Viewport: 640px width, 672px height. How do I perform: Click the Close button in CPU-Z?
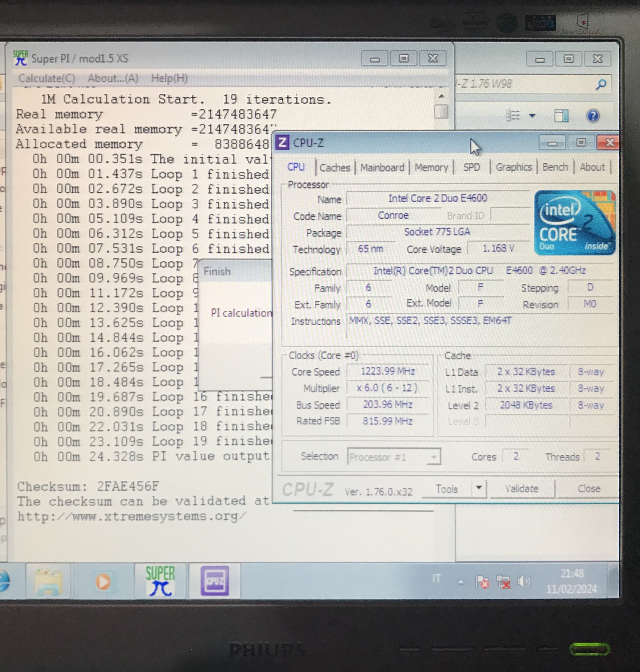(x=588, y=488)
